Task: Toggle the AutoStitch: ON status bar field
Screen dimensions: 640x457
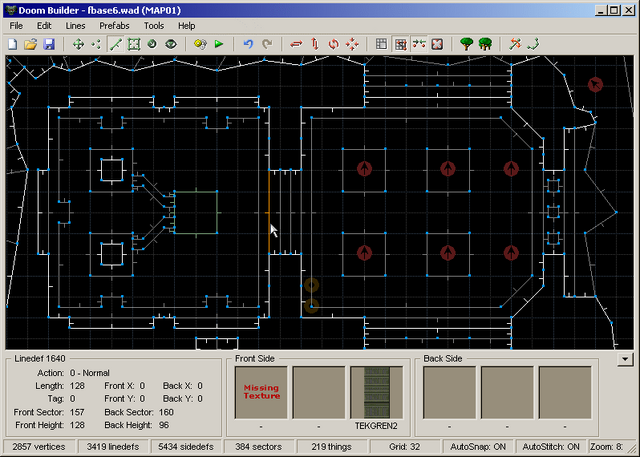Action: click(551, 447)
